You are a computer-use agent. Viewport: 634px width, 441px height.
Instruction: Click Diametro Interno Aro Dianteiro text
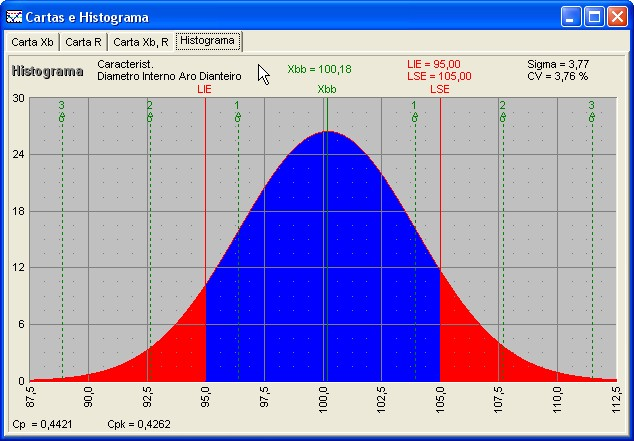coord(169,76)
